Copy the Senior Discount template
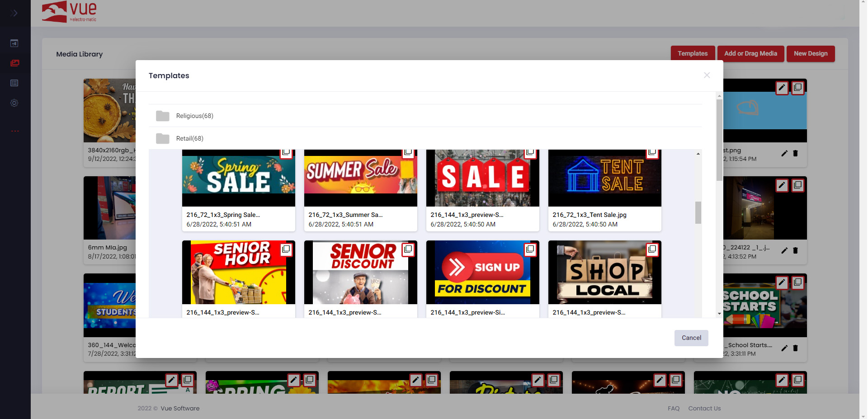Screen dimensions: 868x419 point(408,249)
